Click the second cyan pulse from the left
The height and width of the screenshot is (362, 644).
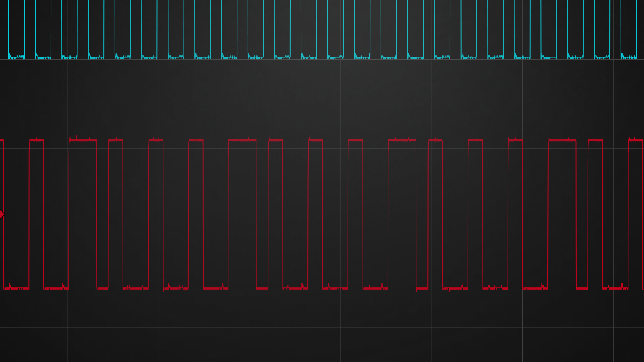(43, 29)
